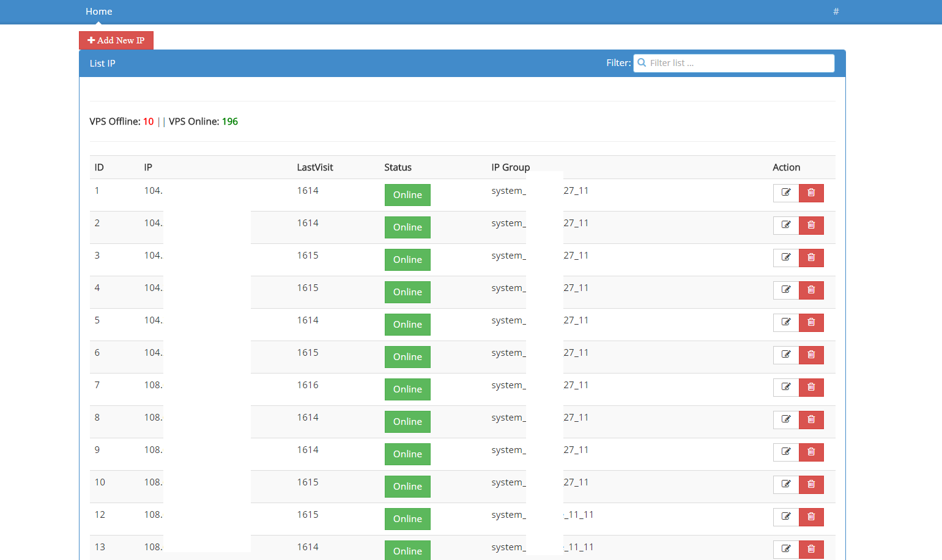Remove IP row ID 6 using trash icon
The image size is (942, 560).
(811, 355)
